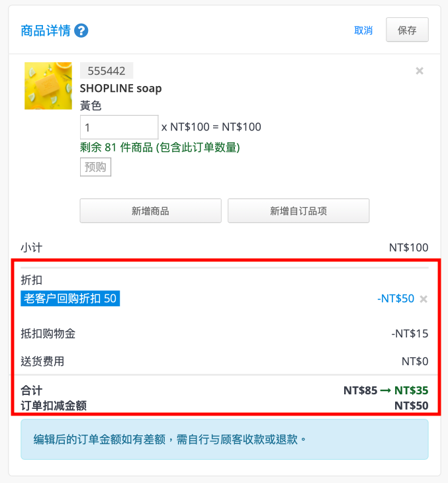The height and width of the screenshot is (483, 448).
Task: Open the help icon beside 商品详情
Action: pyautogui.click(x=81, y=31)
